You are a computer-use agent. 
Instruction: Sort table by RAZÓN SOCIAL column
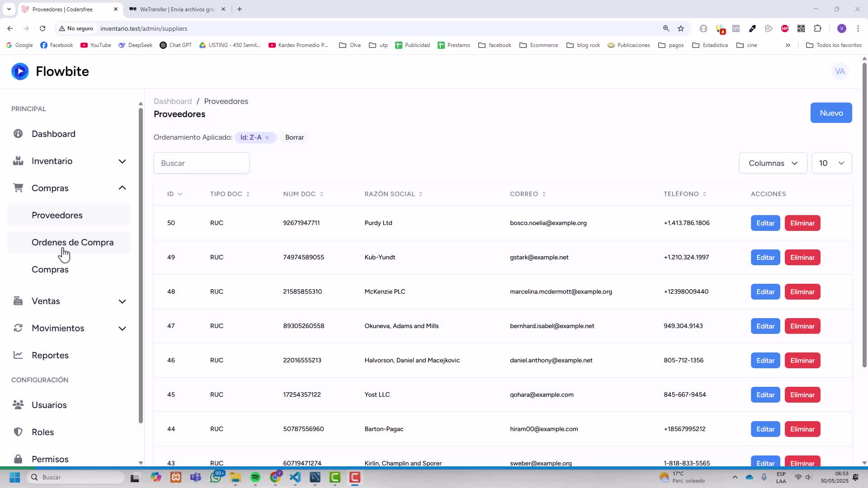[393, 194]
